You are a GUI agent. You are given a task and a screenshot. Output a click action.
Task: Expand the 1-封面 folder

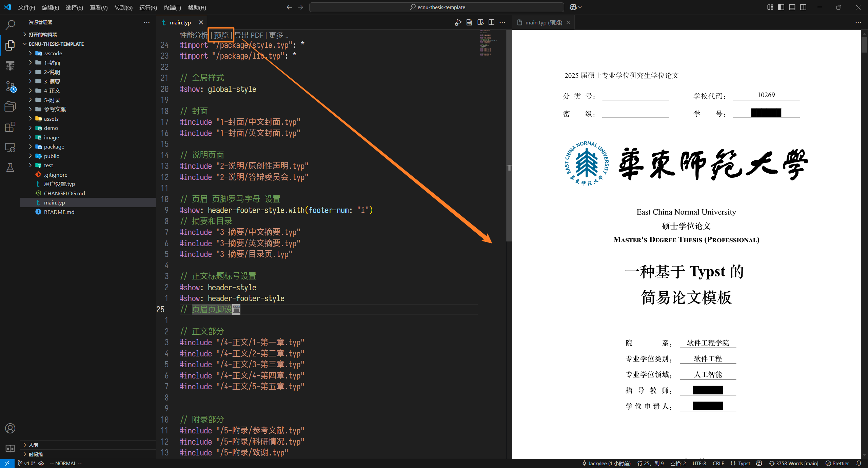(x=52, y=63)
